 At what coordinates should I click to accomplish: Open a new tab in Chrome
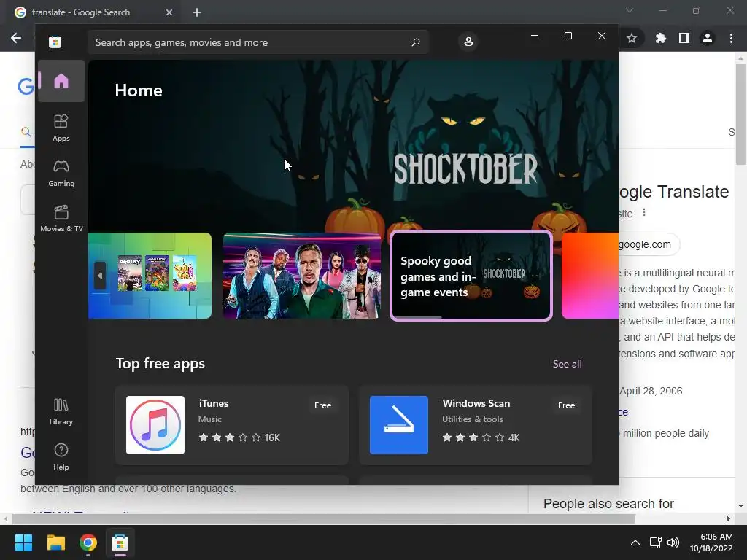(x=197, y=12)
